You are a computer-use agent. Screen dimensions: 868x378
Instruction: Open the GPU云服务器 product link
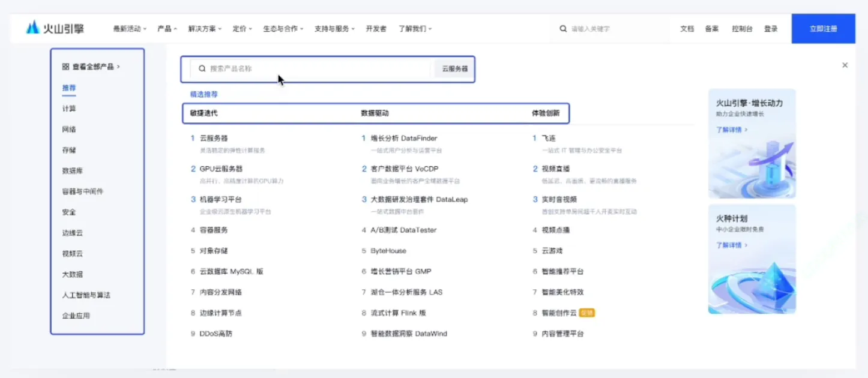tap(221, 169)
